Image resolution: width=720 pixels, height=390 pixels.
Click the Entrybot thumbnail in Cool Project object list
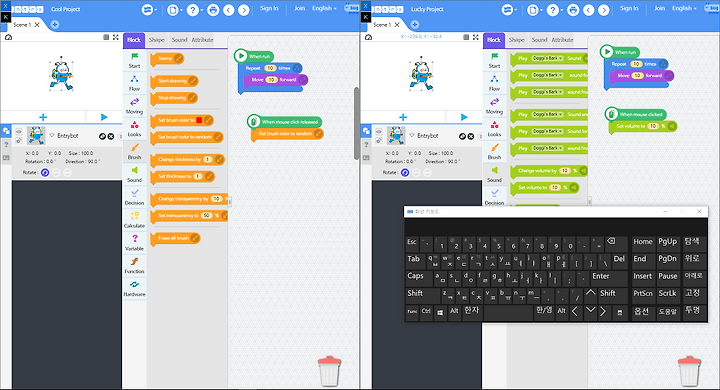(x=36, y=136)
